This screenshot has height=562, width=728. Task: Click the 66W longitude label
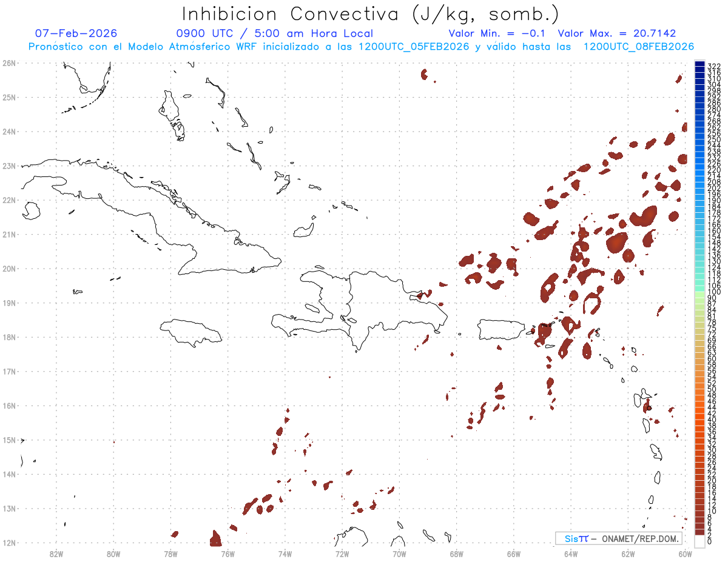click(x=513, y=554)
